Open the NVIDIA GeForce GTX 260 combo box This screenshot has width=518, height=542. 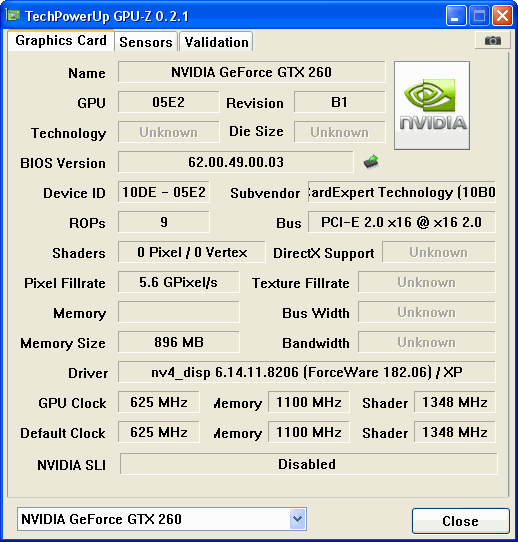[162, 519]
